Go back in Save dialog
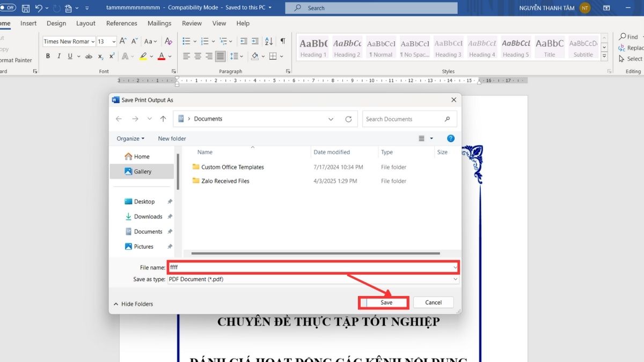This screenshot has width=644, height=362. (x=119, y=119)
